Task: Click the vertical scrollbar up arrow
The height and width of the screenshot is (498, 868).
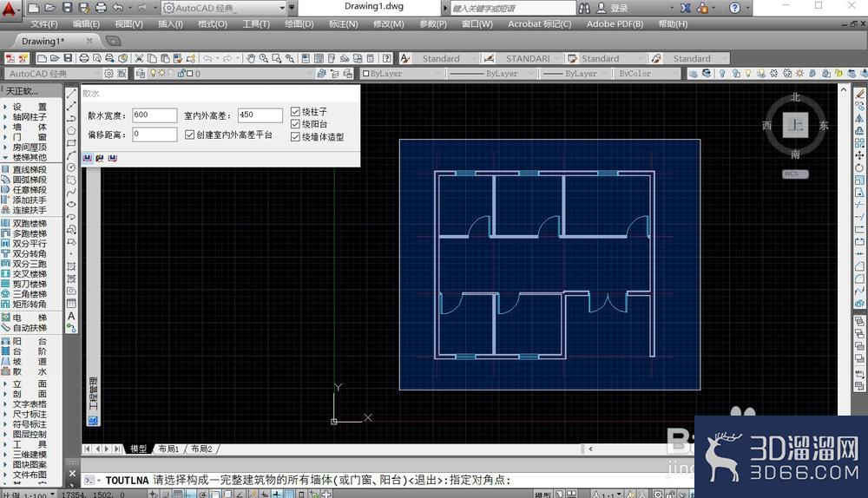Action: point(843,89)
